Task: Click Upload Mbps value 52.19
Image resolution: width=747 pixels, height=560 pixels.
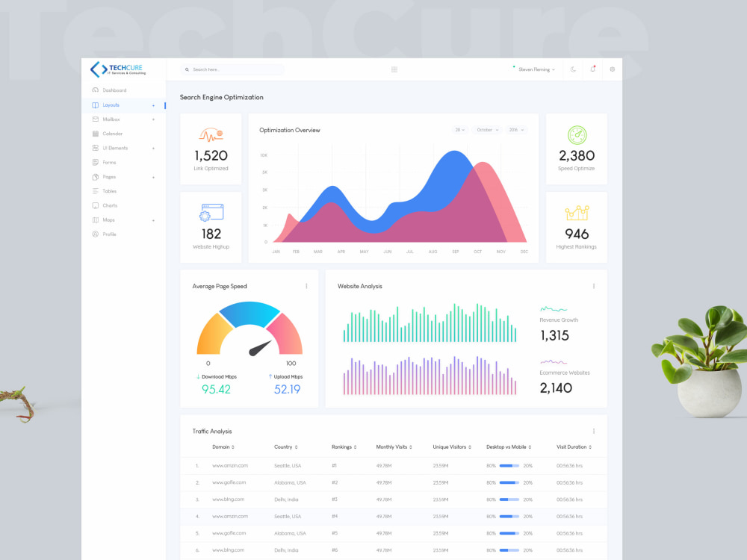Action: [x=288, y=389]
